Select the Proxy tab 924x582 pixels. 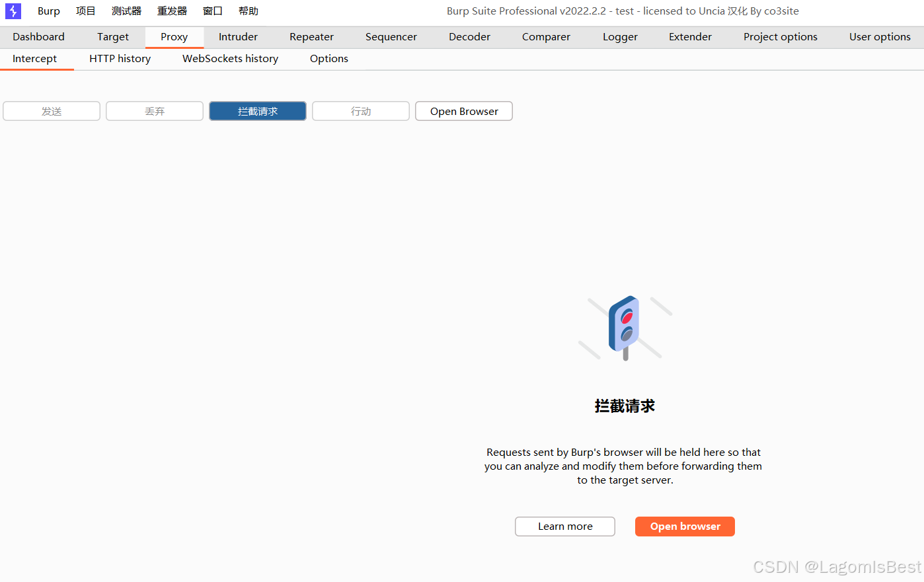pos(174,37)
